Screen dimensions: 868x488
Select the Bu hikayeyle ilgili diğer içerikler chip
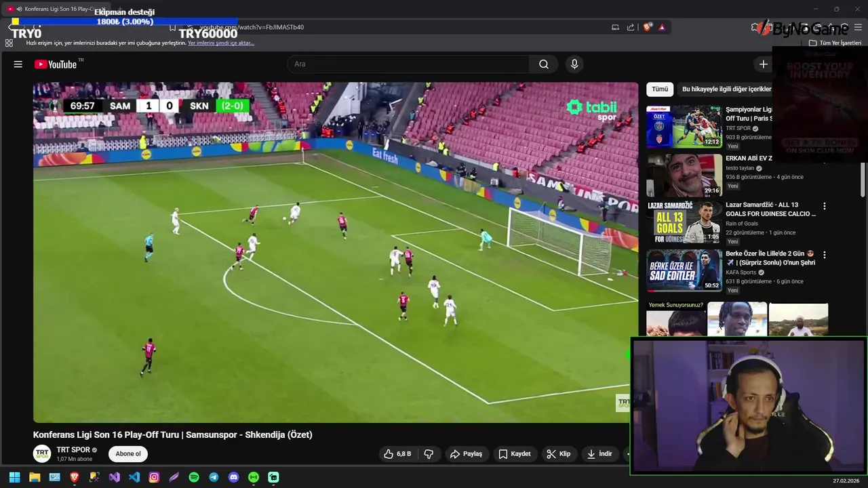click(726, 89)
